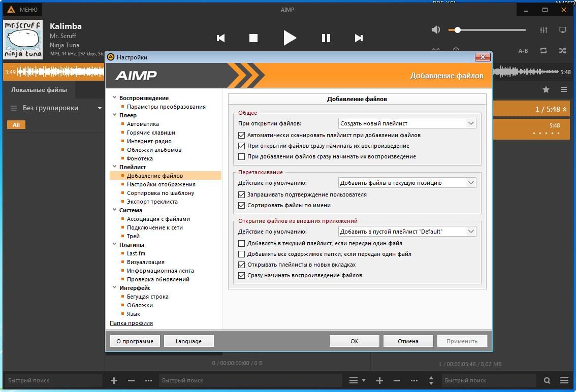Click the Language button
This screenshot has width=576, height=392.
pos(188,341)
